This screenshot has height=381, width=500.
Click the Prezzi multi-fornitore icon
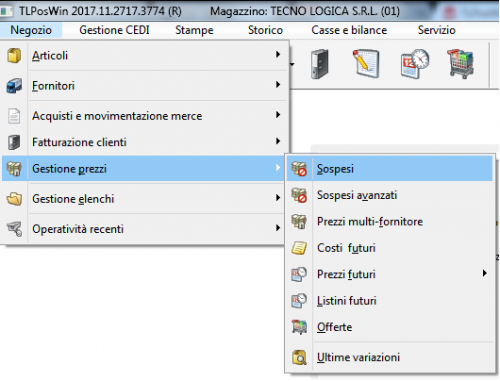click(x=299, y=221)
